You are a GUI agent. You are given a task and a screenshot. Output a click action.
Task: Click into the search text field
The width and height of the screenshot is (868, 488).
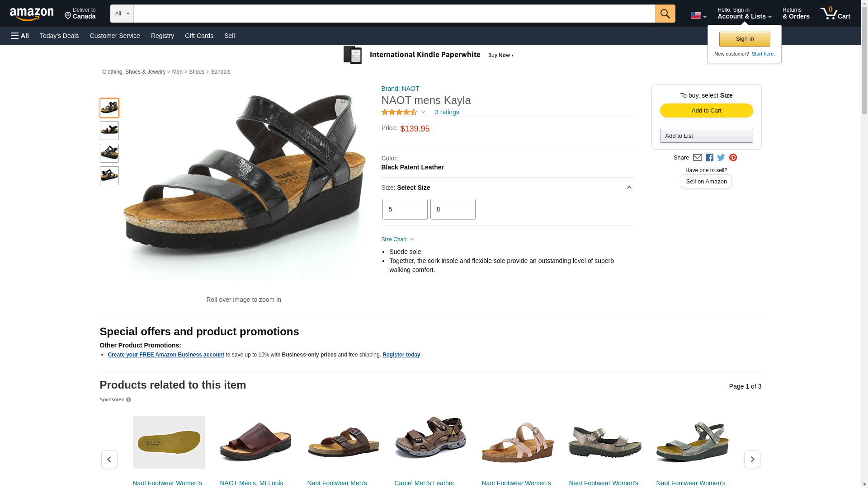point(393,14)
